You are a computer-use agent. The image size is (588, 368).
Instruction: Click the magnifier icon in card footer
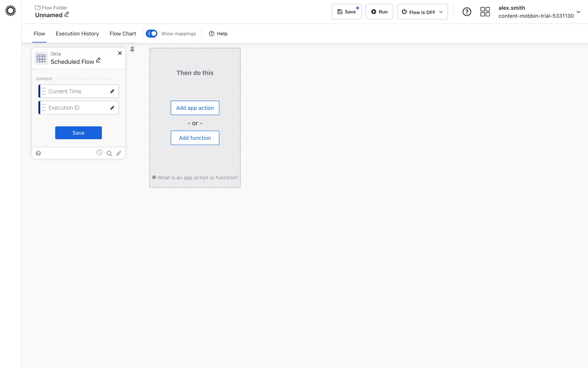pyautogui.click(x=109, y=153)
